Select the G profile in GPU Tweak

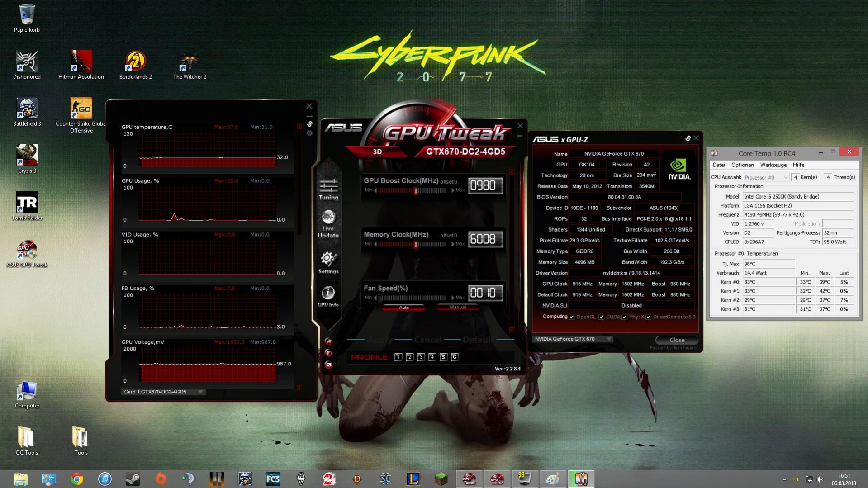click(455, 357)
